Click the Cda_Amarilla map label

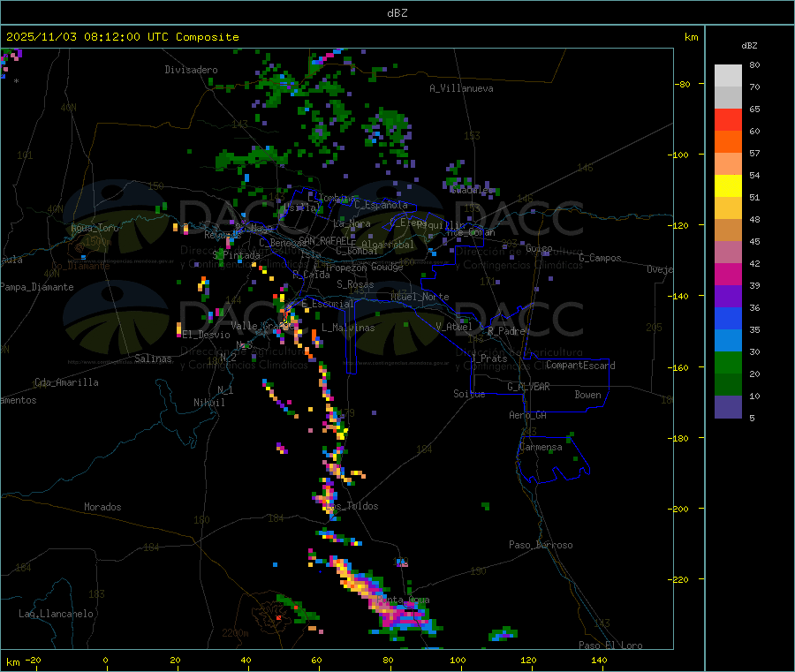click(x=66, y=382)
